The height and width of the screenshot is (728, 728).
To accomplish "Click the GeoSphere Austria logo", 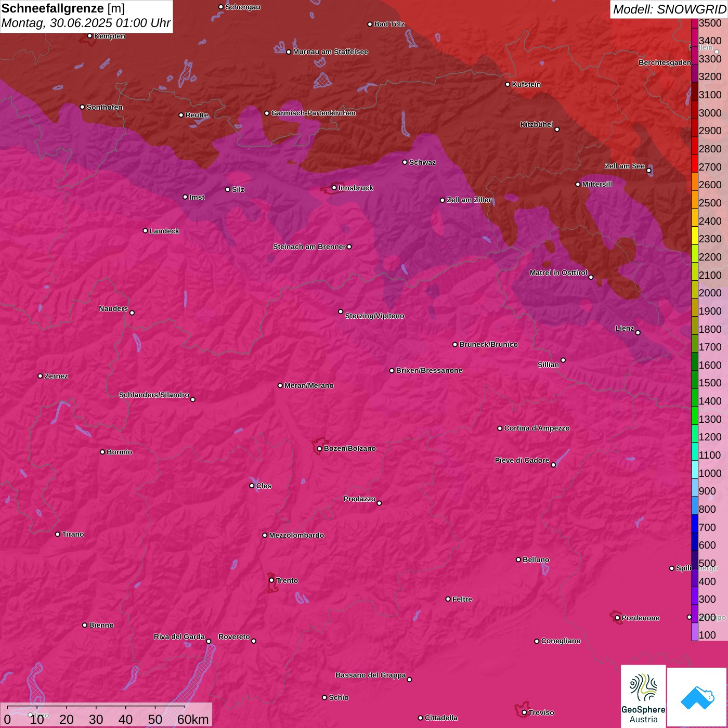I will [643, 696].
